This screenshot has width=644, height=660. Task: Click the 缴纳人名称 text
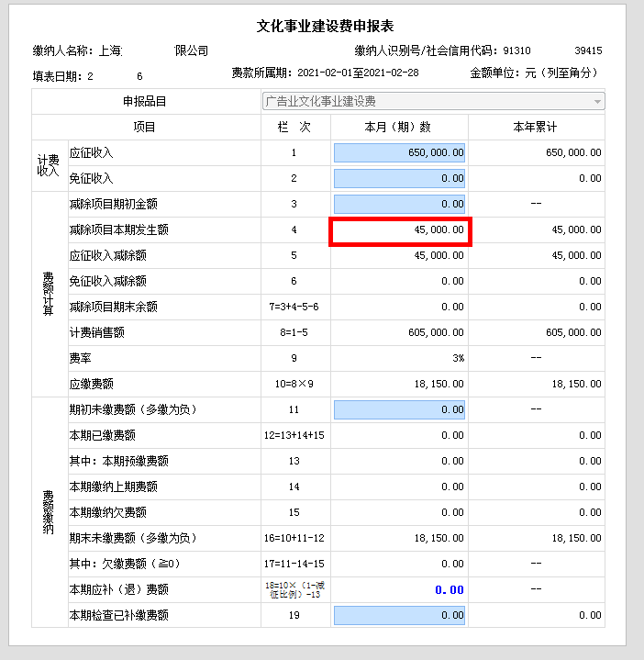pos(120,50)
